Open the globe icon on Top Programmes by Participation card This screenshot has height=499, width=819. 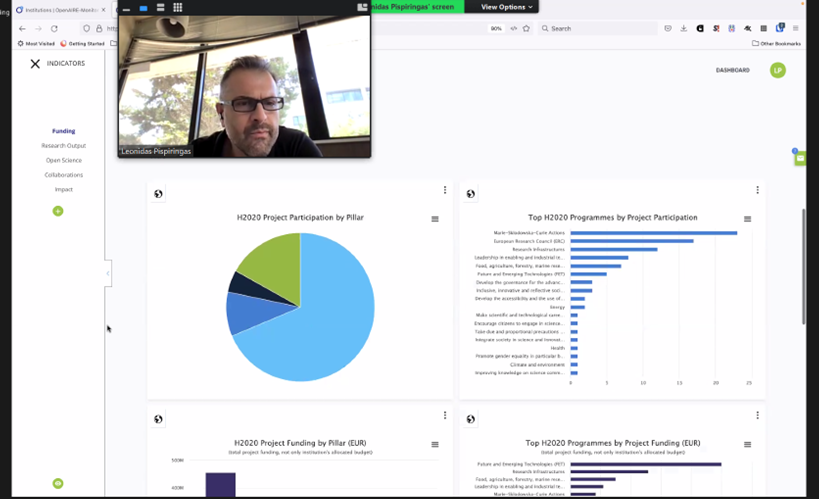pyautogui.click(x=471, y=194)
